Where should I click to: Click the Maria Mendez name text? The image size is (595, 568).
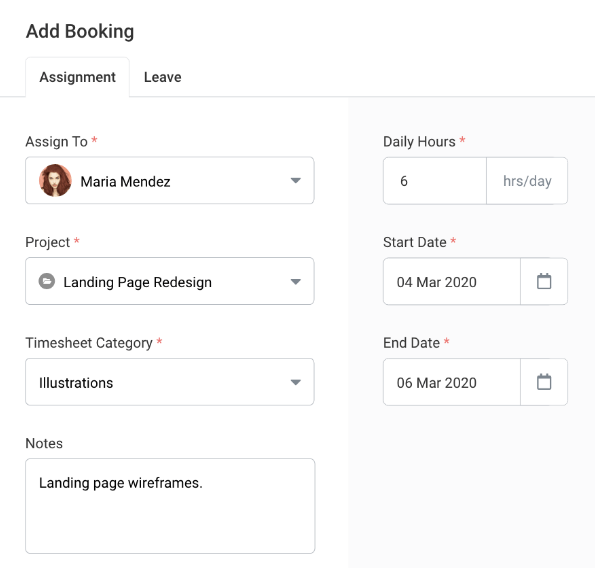pos(125,182)
